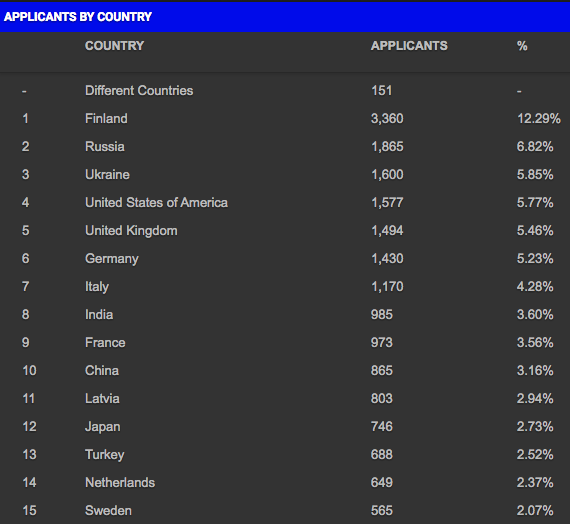Viewport: 570px width, 524px height.
Task: Select the Netherlands row name
Action: (x=120, y=483)
